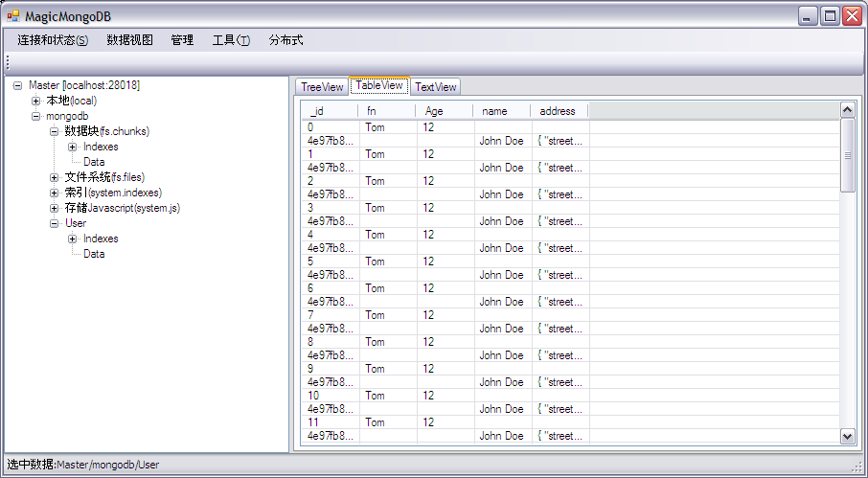The width and height of the screenshot is (868, 478).
Task: Click the toolbar grip handle
Action: (x=8, y=62)
